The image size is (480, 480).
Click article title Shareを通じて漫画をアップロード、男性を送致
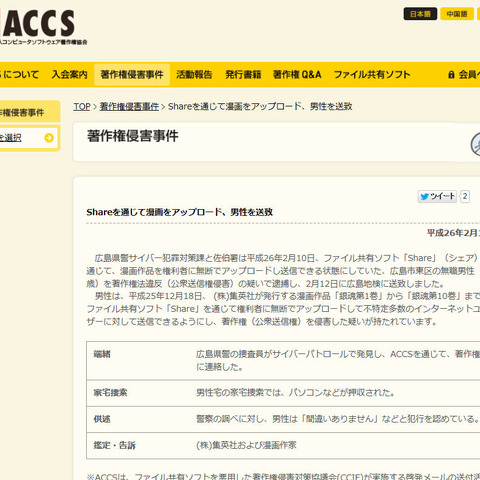tap(180, 212)
